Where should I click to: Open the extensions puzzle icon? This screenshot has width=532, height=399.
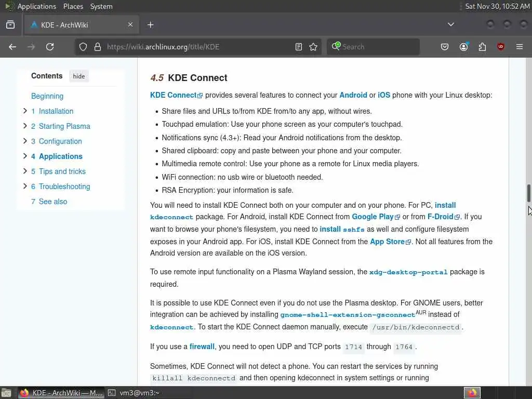tap(482, 47)
